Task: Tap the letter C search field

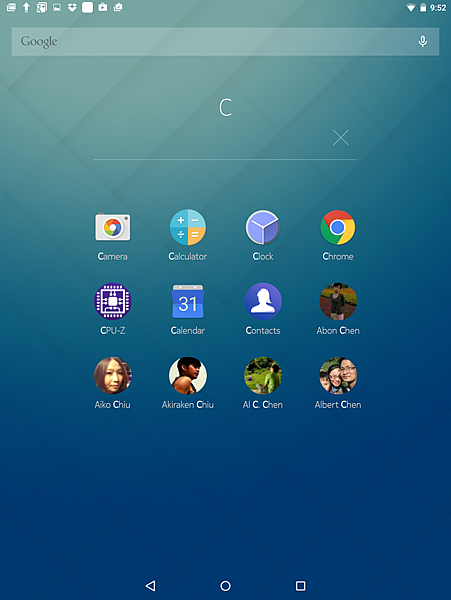Action: pyautogui.click(x=225, y=108)
